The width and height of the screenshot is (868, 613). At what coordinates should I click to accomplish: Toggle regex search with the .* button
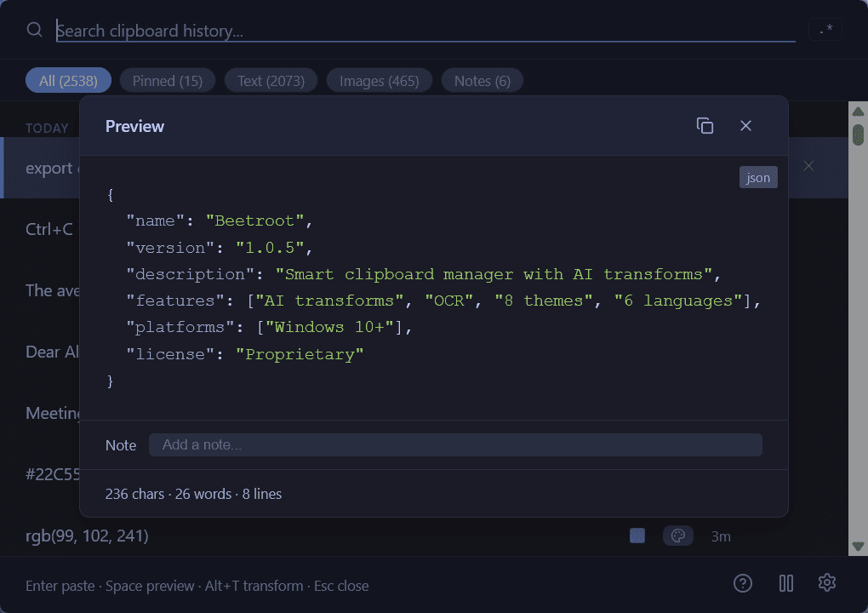click(825, 28)
